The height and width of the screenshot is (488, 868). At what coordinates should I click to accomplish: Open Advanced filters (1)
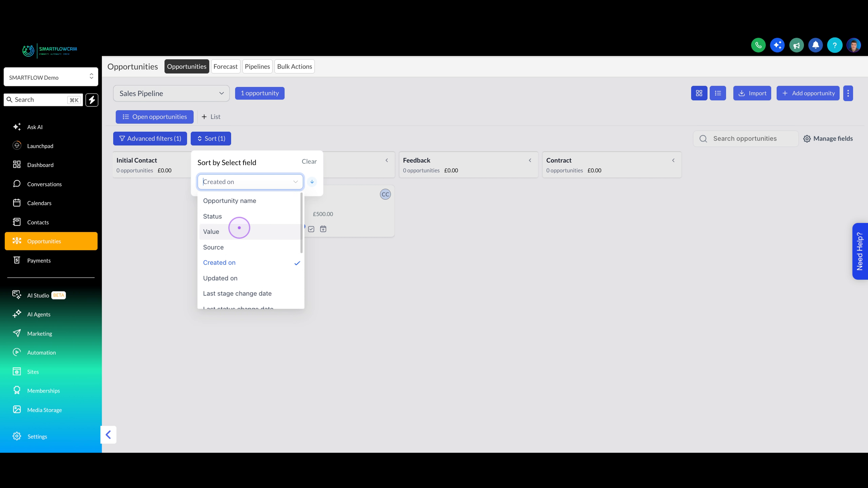point(150,139)
